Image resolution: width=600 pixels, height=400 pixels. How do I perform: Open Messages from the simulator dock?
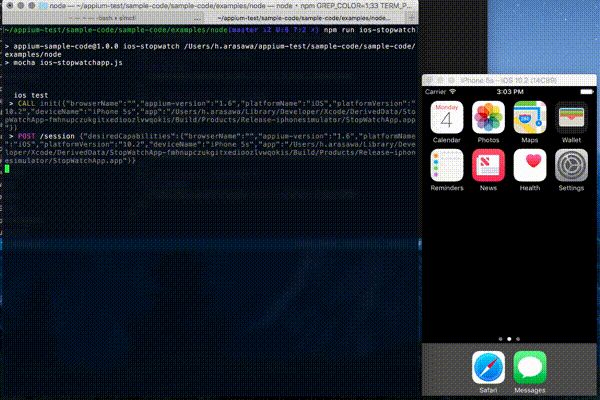[x=530, y=367]
